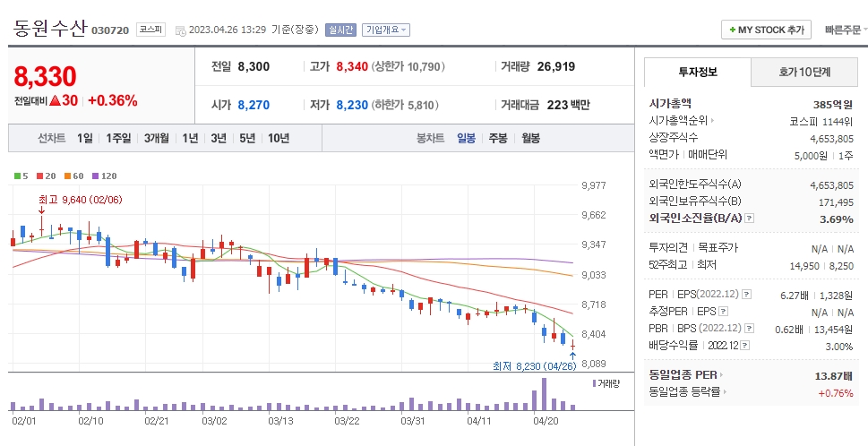
Task: Select the 월봉 monthly candle chart
Action: pos(530,138)
